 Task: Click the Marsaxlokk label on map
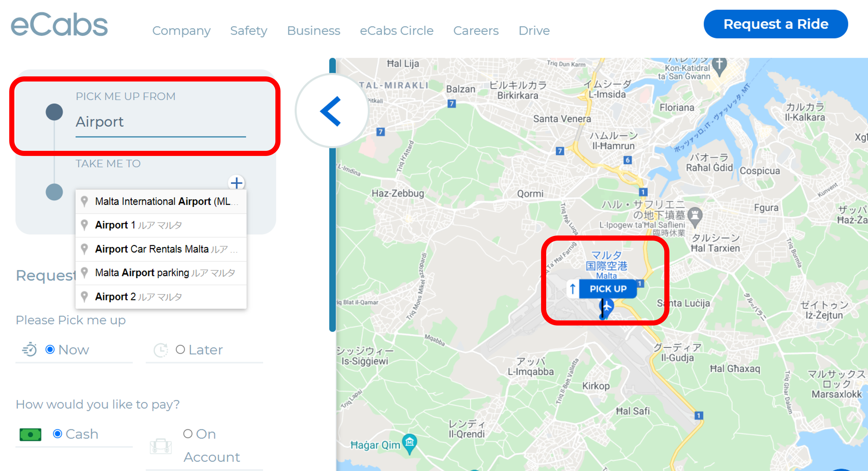[837, 394]
